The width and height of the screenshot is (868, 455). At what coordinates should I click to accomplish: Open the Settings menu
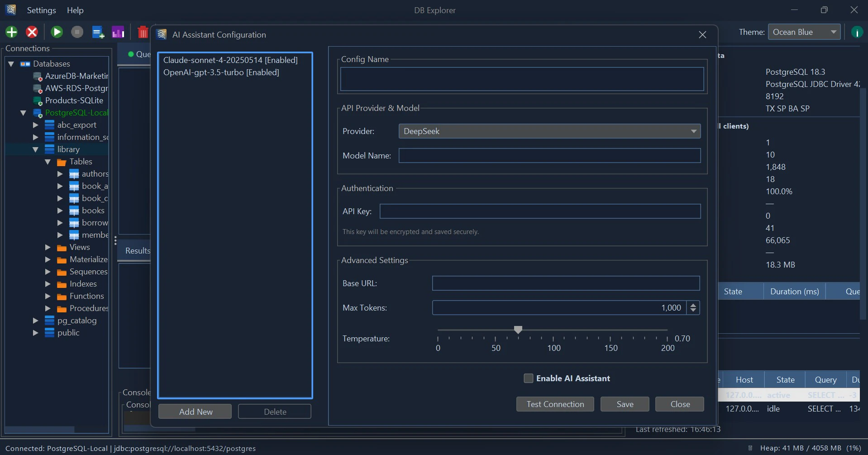(41, 10)
